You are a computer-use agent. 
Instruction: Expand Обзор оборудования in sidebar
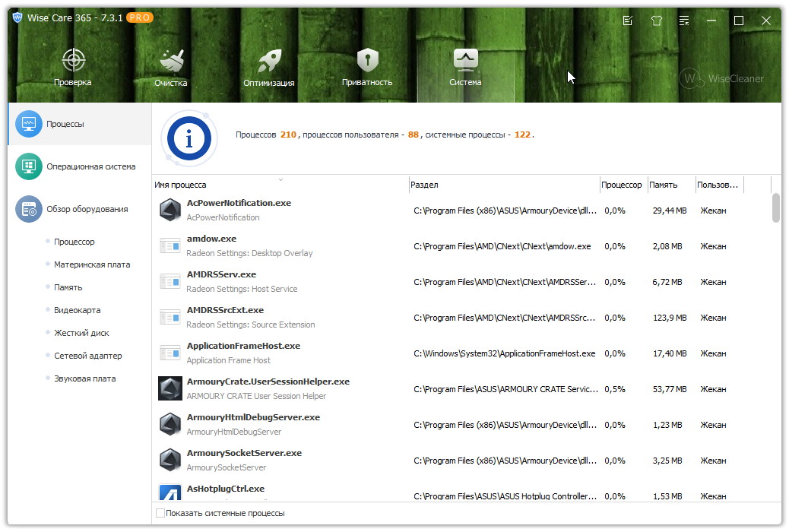87,209
